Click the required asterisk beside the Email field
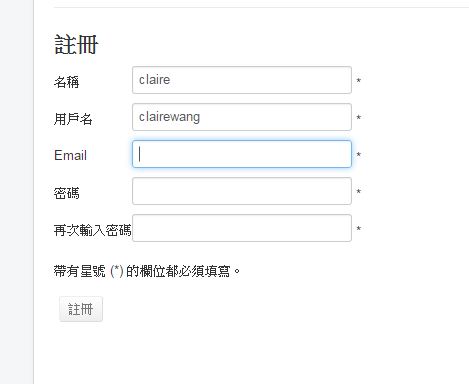The image size is (469, 384). tap(359, 154)
